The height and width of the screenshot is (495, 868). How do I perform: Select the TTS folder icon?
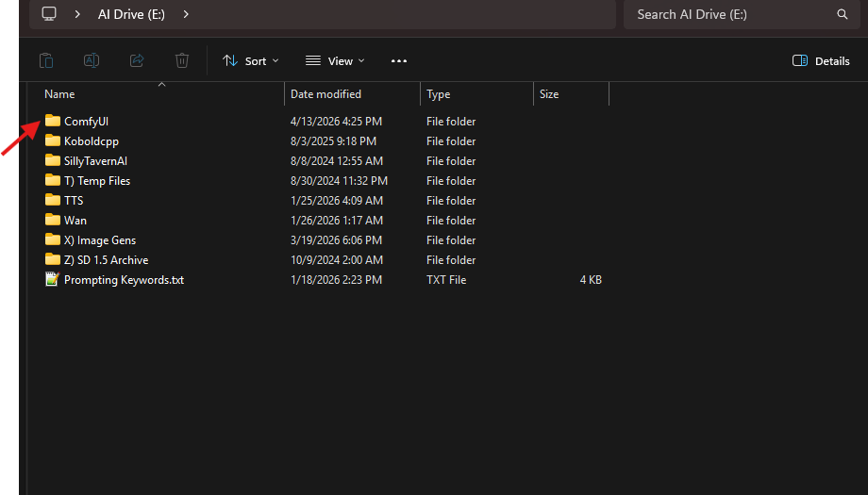(53, 200)
